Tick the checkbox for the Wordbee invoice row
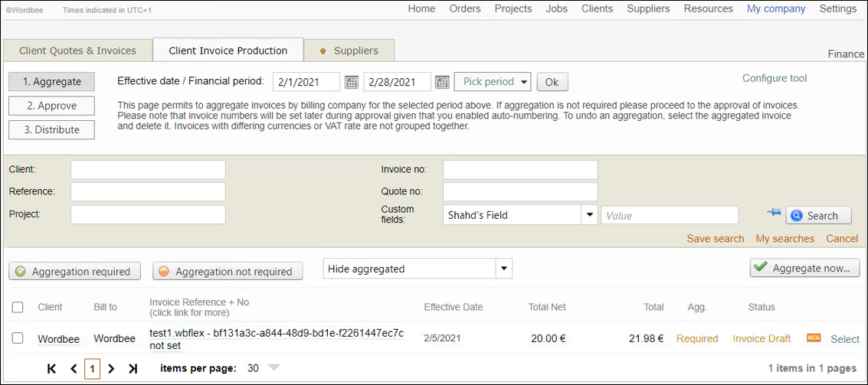This screenshot has height=385, width=868. tap(18, 338)
